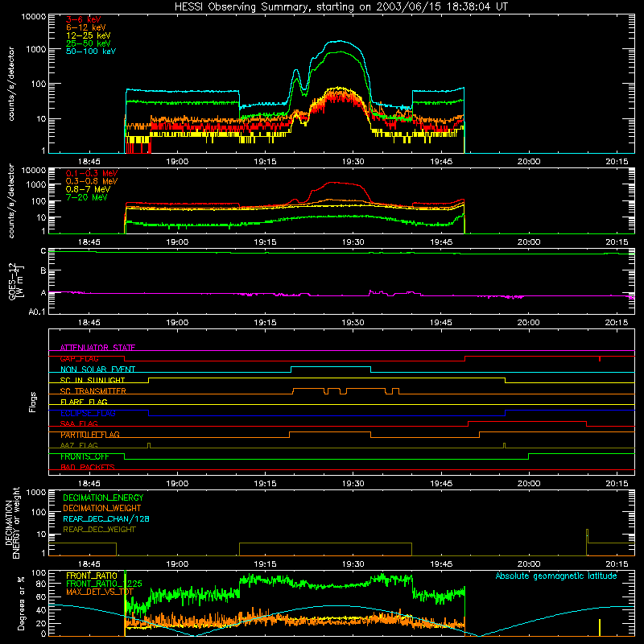The height and width of the screenshot is (644, 644).
Task: Click the DECIMATION_ENERGY legend label
Action: point(103,497)
